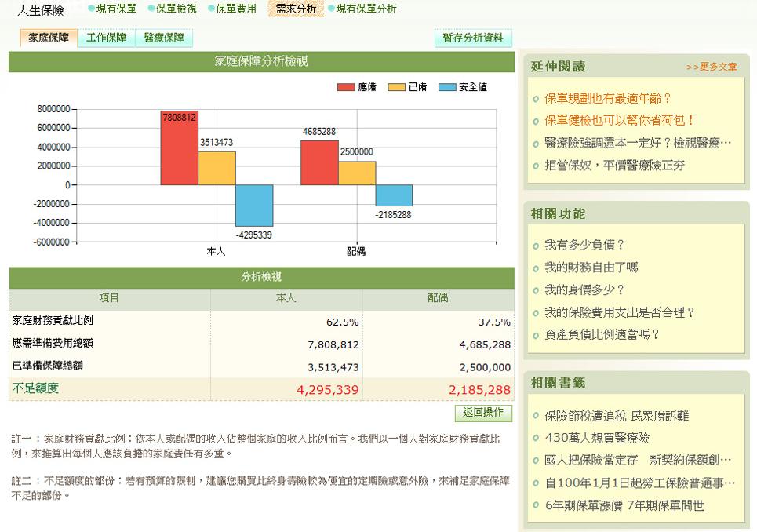The width and height of the screenshot is (757, 532).
Task: Select the 家庭保障 tab
Action: (x=49, y=38)
